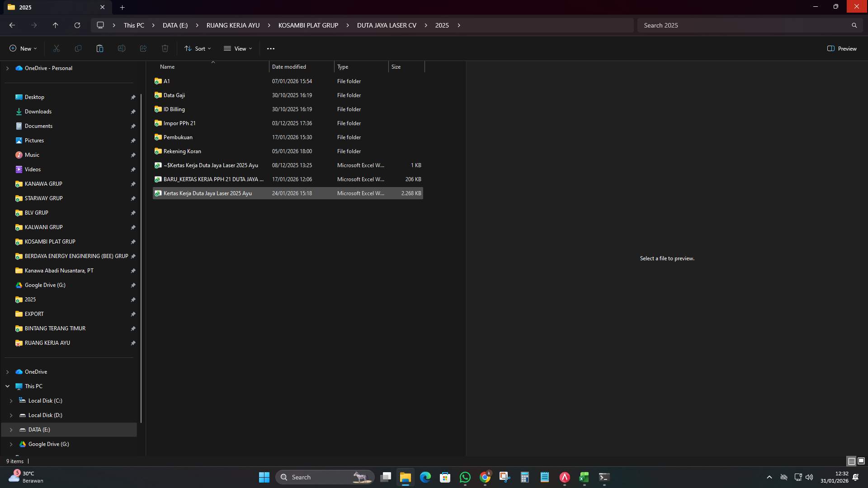Viewport: 868px width, 488px height.
Task: Click the Copy icon in the toolbar
Action: tap(78, 48)
